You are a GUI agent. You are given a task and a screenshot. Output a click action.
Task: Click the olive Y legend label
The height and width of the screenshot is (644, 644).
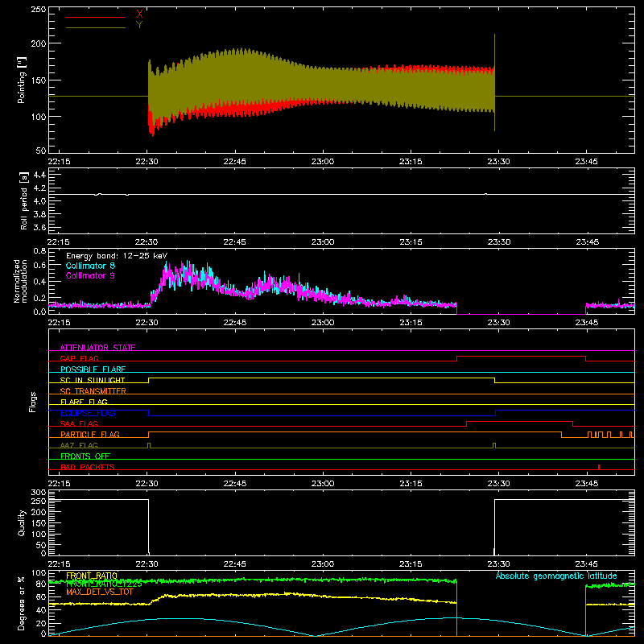(139, 25)
